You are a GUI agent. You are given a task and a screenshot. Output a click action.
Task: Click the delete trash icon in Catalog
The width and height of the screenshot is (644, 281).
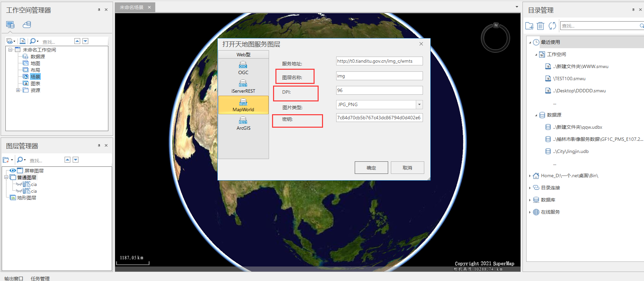point(540,26)
